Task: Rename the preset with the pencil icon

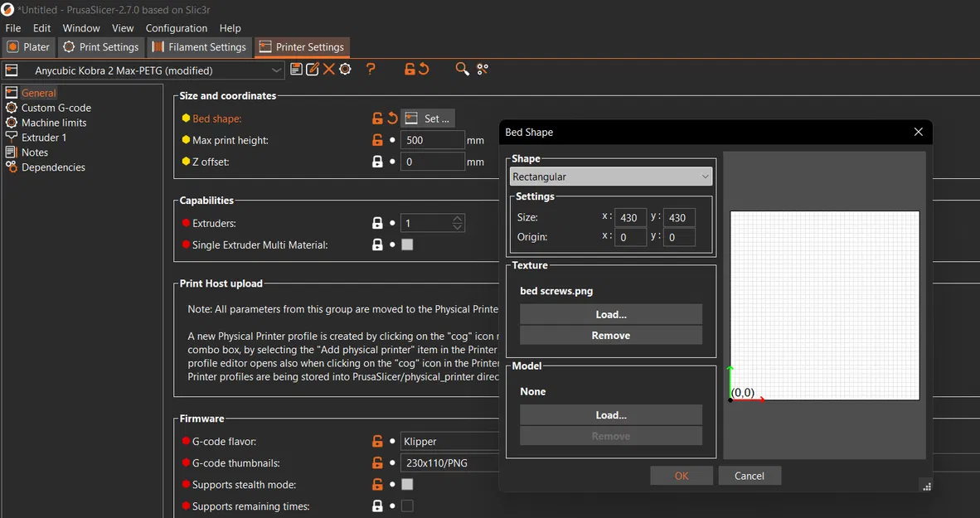Action: [313, 70]
